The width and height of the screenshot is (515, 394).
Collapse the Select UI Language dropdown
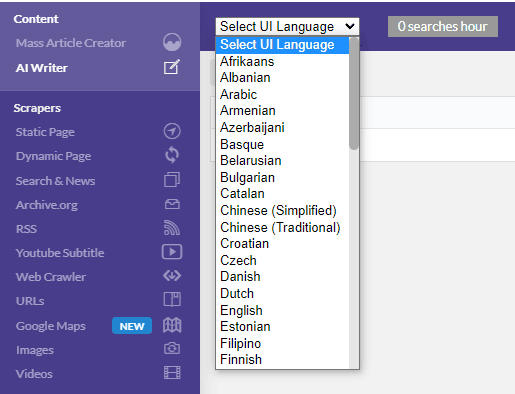(287, 26)
